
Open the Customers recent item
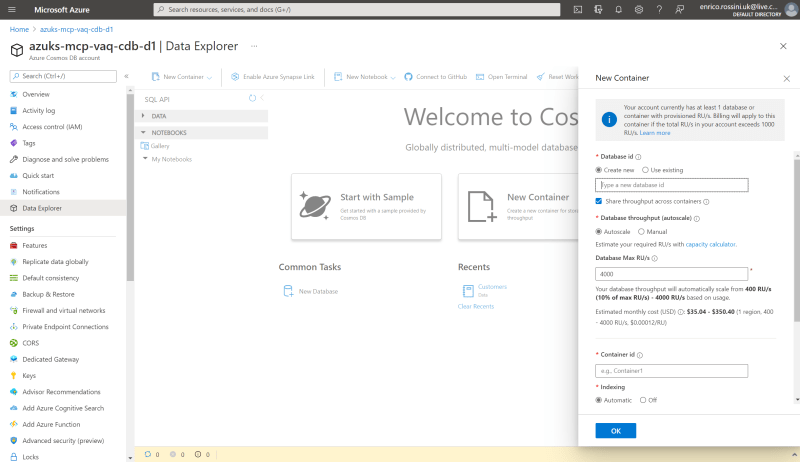click(x=492, y=287)
